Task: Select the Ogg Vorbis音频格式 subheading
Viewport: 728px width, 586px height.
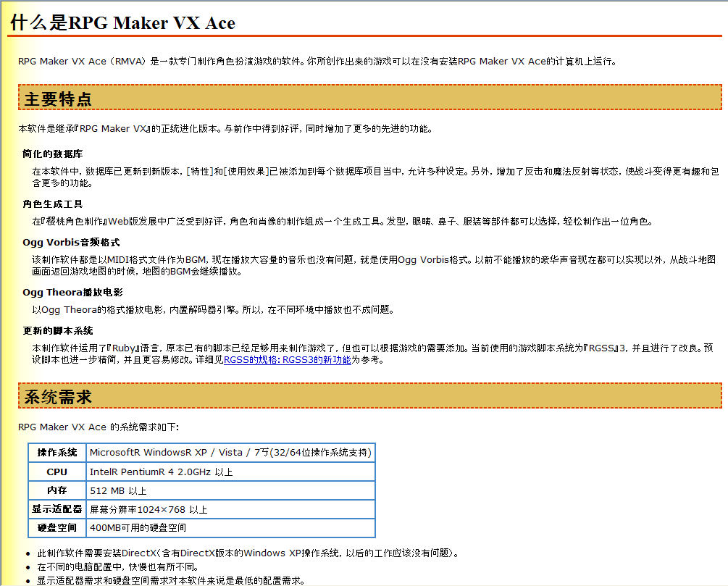Action: pos(71,243)
